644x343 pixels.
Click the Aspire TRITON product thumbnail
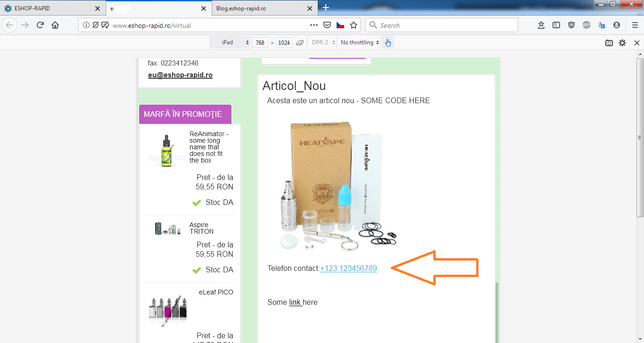[167, 229]
